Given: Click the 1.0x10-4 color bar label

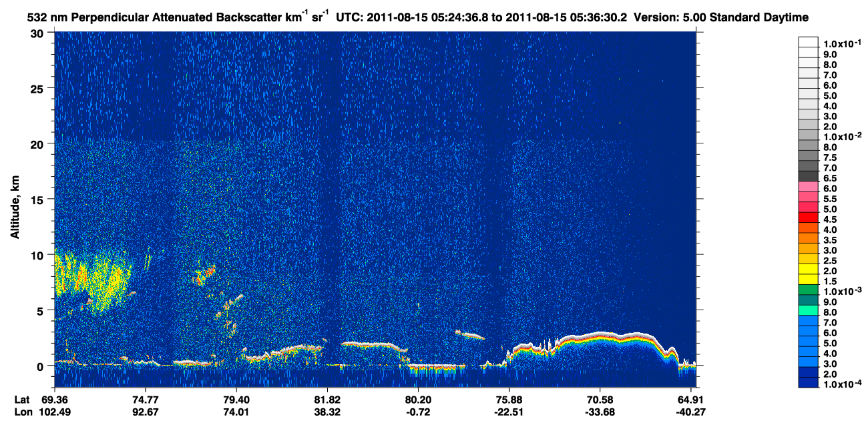Looking at the screenshot, I should (x=841, y=382).
